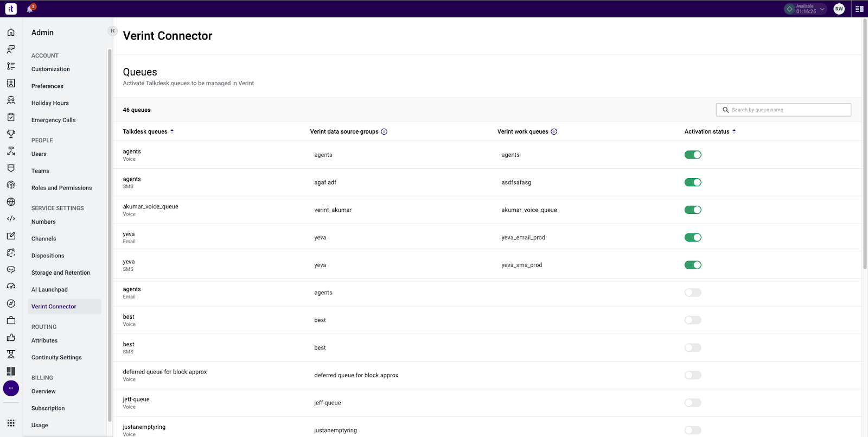Open Storage and Retention
The image size is (868, 437).
click(61, 273)
